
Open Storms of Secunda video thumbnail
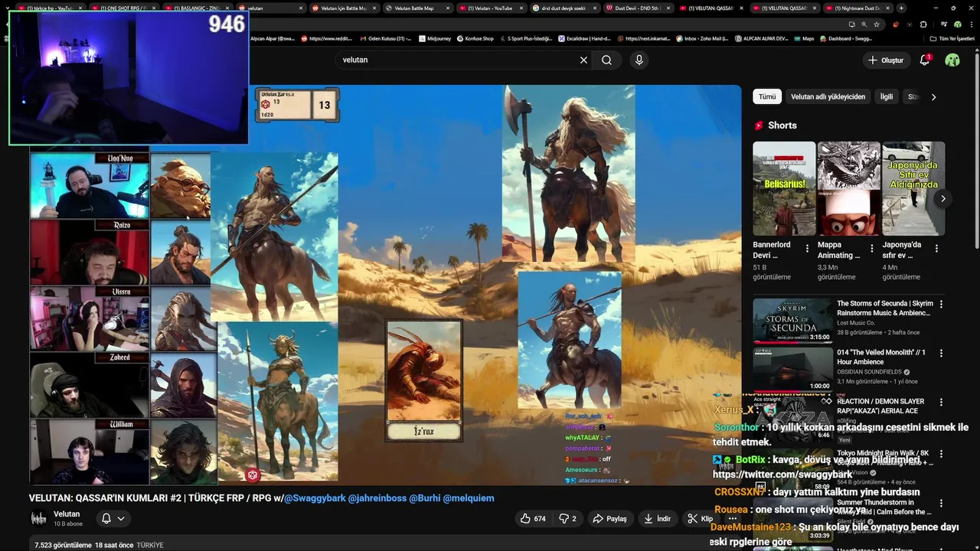(x=792, y=321)
